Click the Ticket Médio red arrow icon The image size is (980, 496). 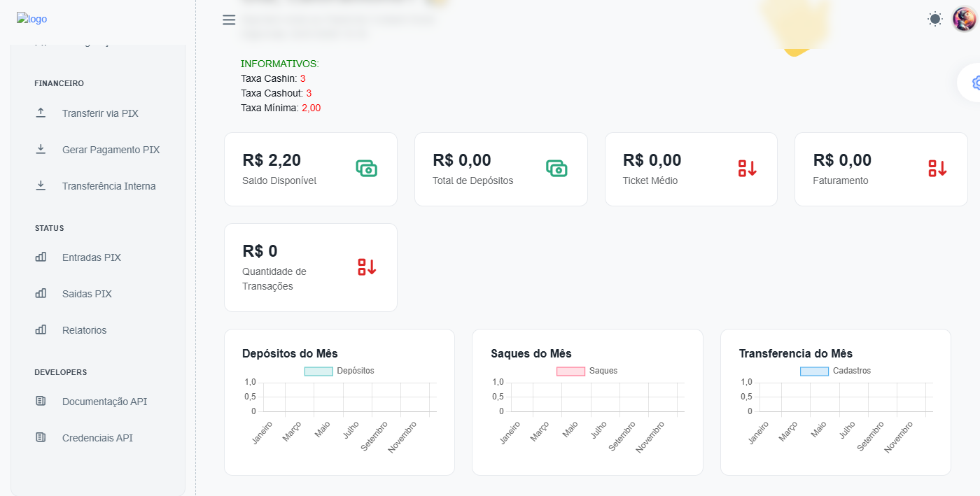pos(747,169)
